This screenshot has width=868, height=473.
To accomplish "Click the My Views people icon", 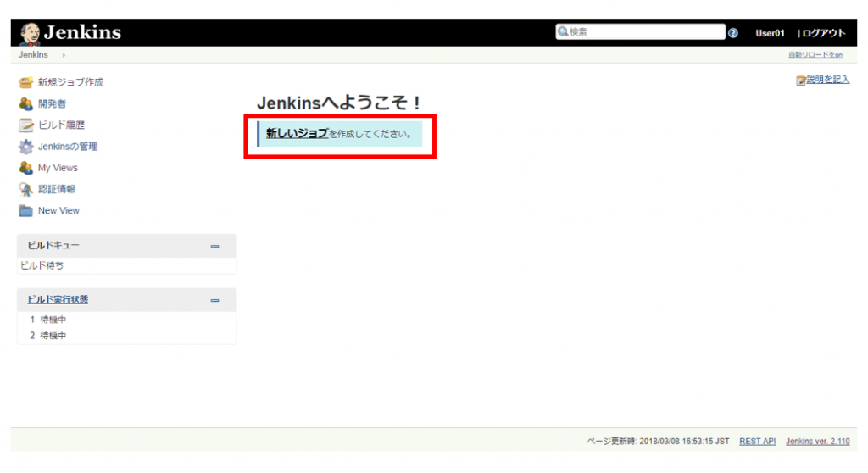I will pyautogui.click(x=25, y=168).
